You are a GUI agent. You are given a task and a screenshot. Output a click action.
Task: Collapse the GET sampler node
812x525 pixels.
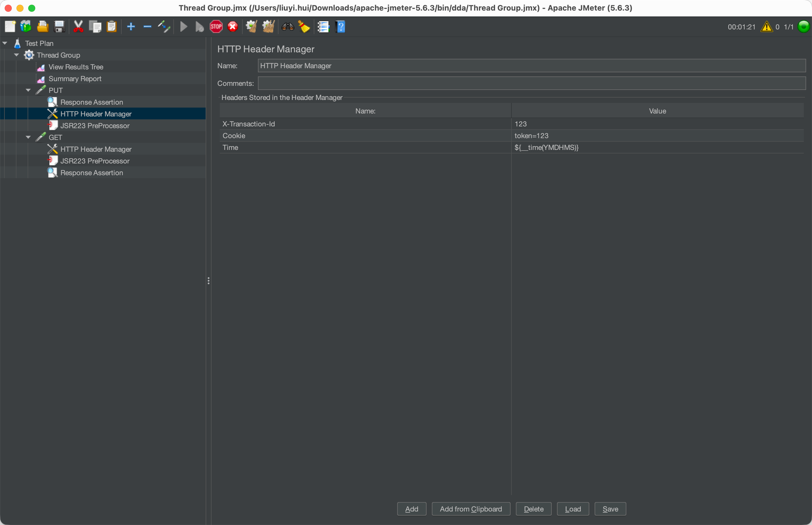[28, 137]
